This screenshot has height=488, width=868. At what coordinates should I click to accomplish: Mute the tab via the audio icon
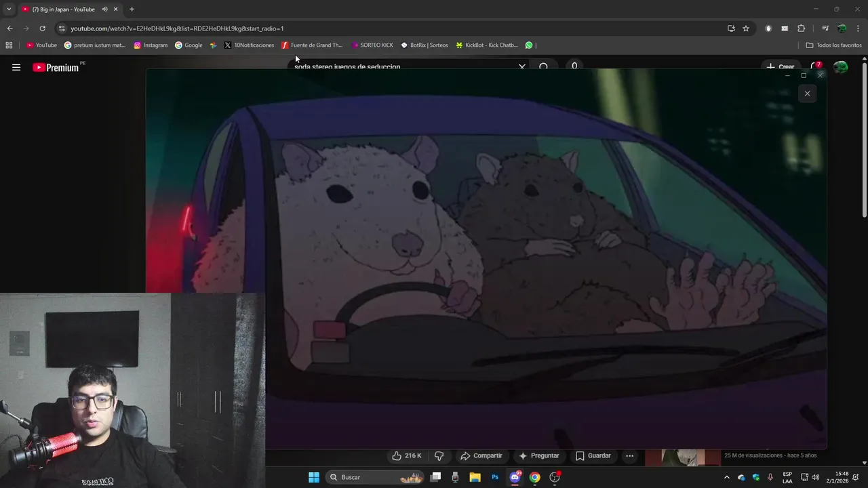[104, 9]
